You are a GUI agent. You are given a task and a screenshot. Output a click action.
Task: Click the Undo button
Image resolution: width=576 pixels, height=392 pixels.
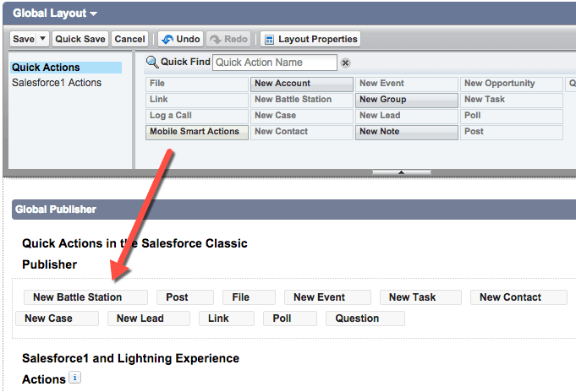point(181,39)
